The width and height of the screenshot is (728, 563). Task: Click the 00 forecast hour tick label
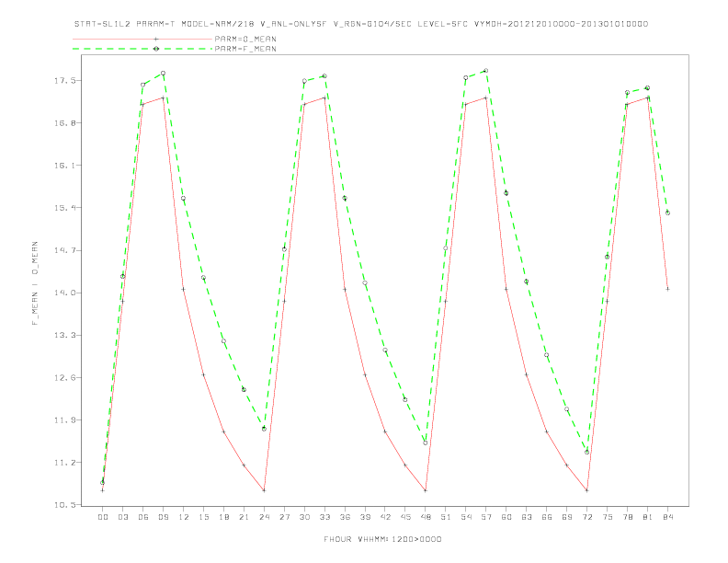click(x=103, y=517)
